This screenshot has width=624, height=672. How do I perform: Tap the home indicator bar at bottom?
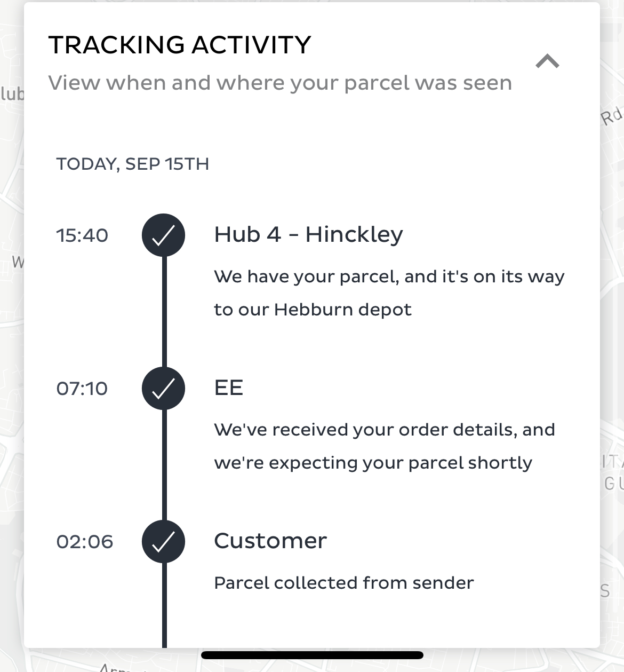click(312, 655)
